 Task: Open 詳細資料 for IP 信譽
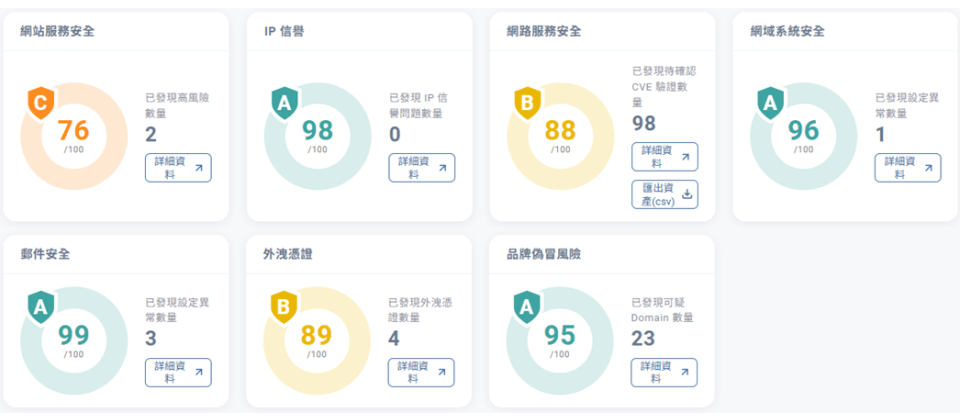[421, 167]
